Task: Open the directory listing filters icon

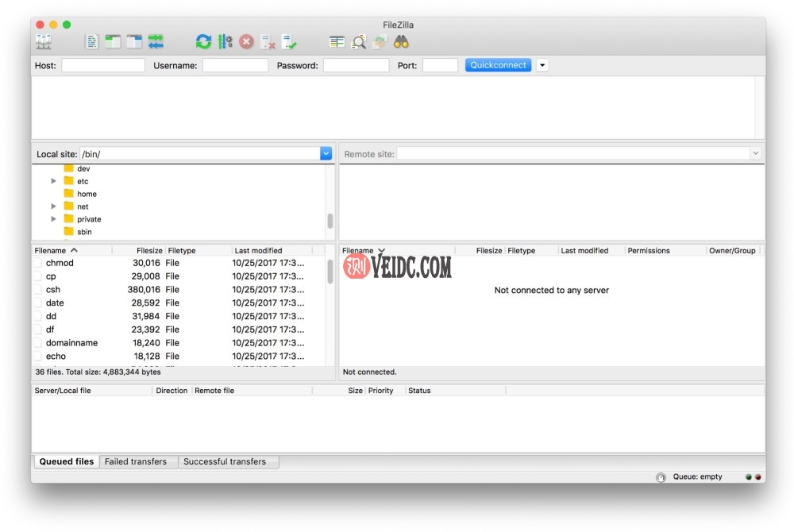Action: (337, 42)
